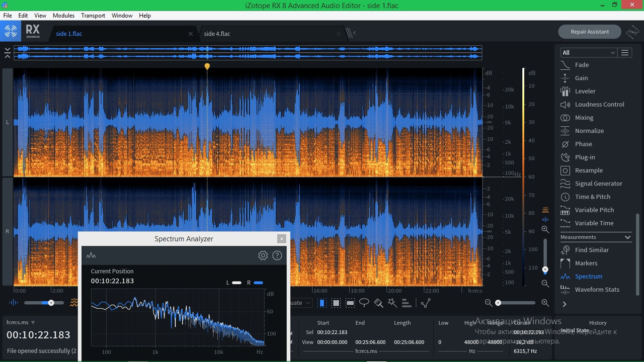The image size is (644, 362).
Task: Select the time-frequency selection tool
Action: click(x=336, y=303)
